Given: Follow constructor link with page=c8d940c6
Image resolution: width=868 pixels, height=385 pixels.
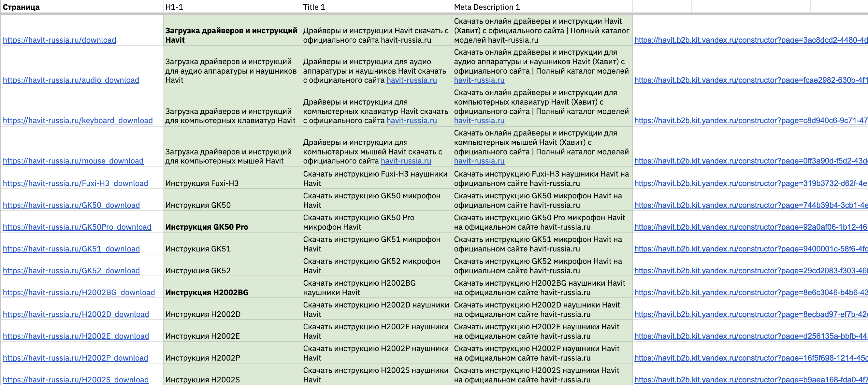Looking at the screenshot, I should coord(751,120).
